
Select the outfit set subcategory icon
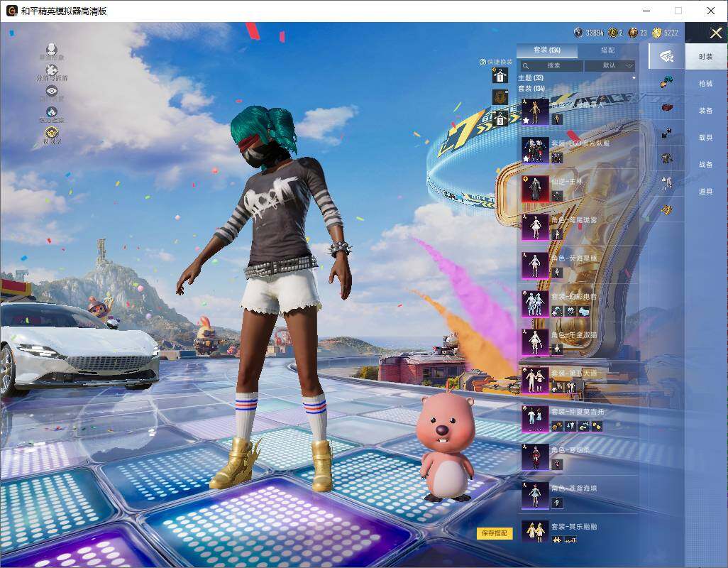(667, 56)
